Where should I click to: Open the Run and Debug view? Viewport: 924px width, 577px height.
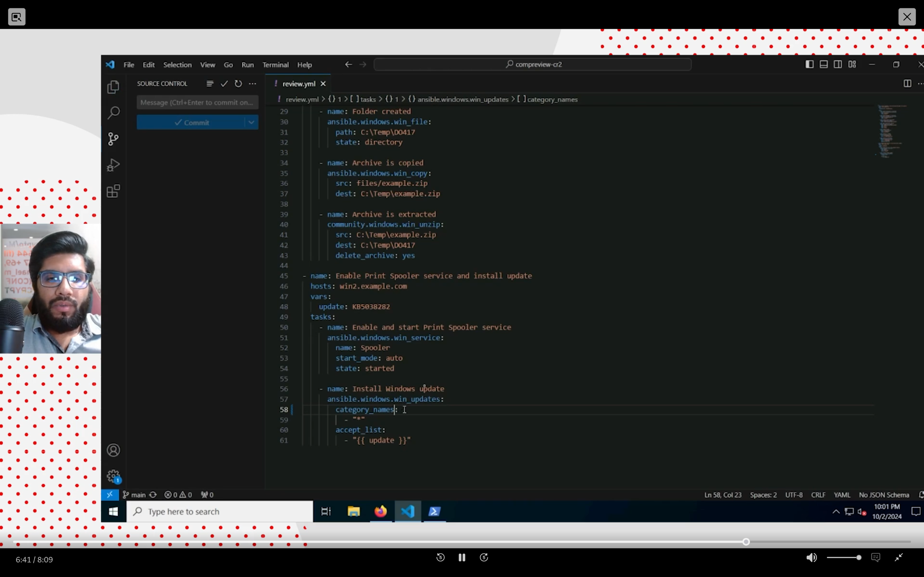(113, 165)
